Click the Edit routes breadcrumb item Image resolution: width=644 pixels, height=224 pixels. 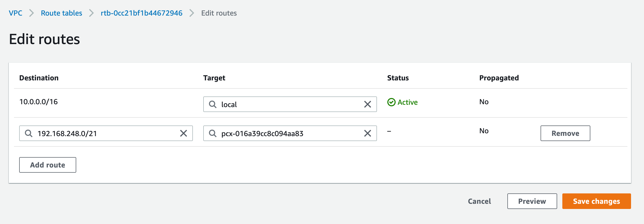tap(219, 13)
